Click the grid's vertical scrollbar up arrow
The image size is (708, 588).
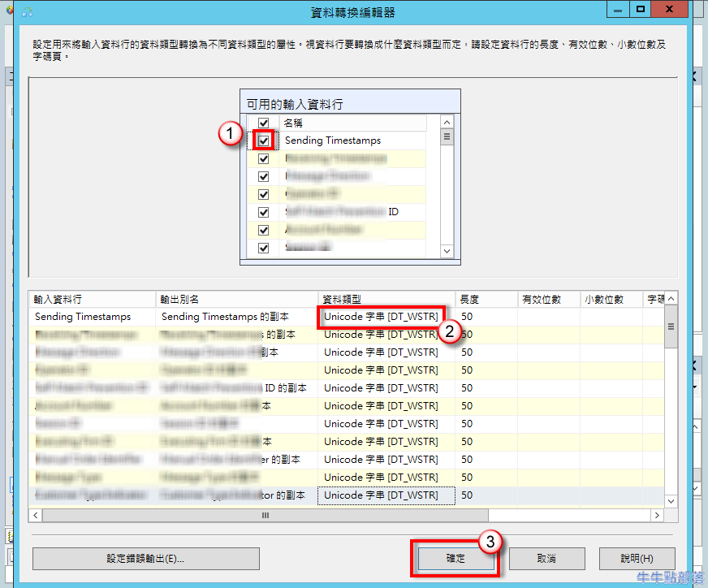tap(671, 299)
